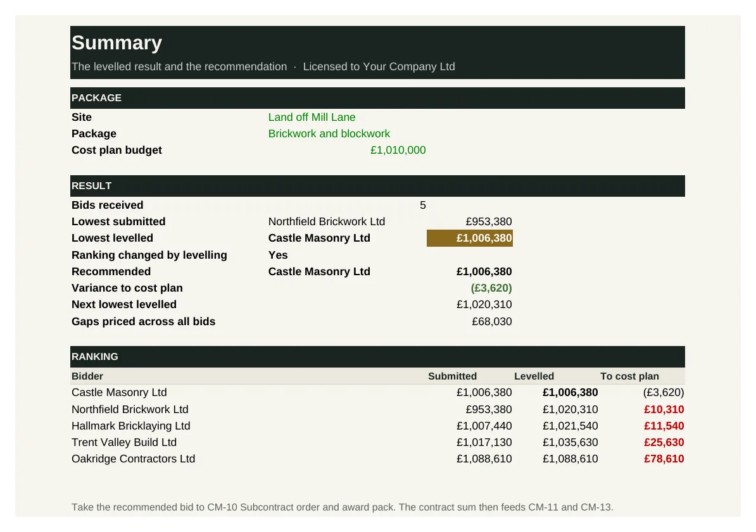Click the 'Levelled' column header
The image size is (756, 532).
[x=534, y=376]
